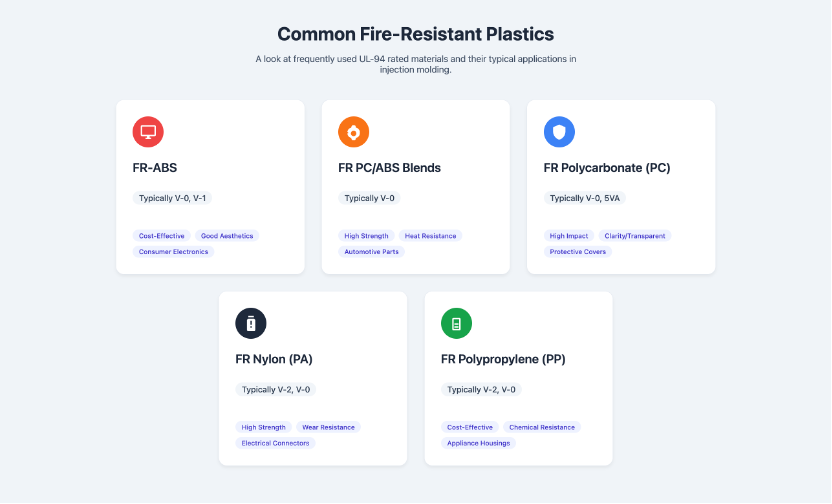Image resolution: width=832 pixels, height=504 pixels.
Task: Click the green icon on FR Polypropylene card
Action: point(456,323)
